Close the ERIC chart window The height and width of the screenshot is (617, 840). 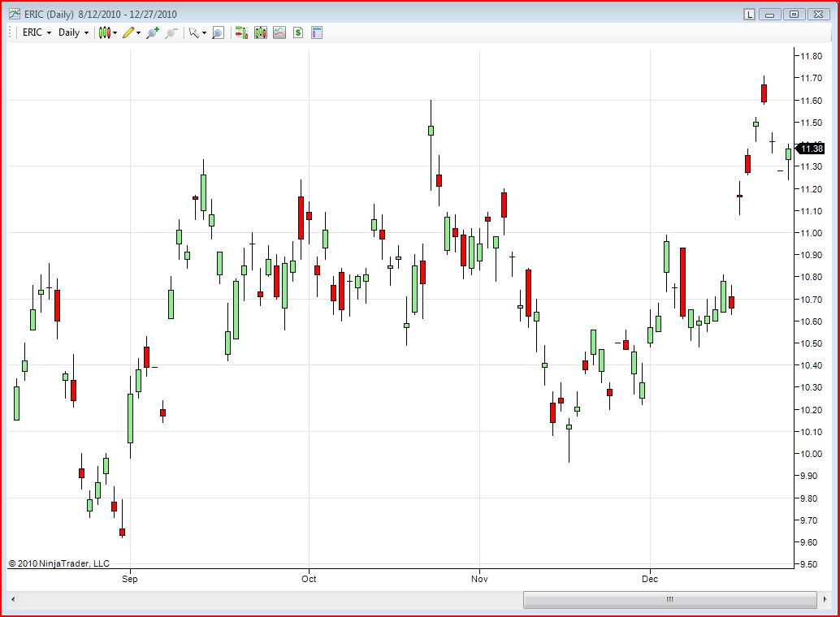(819, 15)
